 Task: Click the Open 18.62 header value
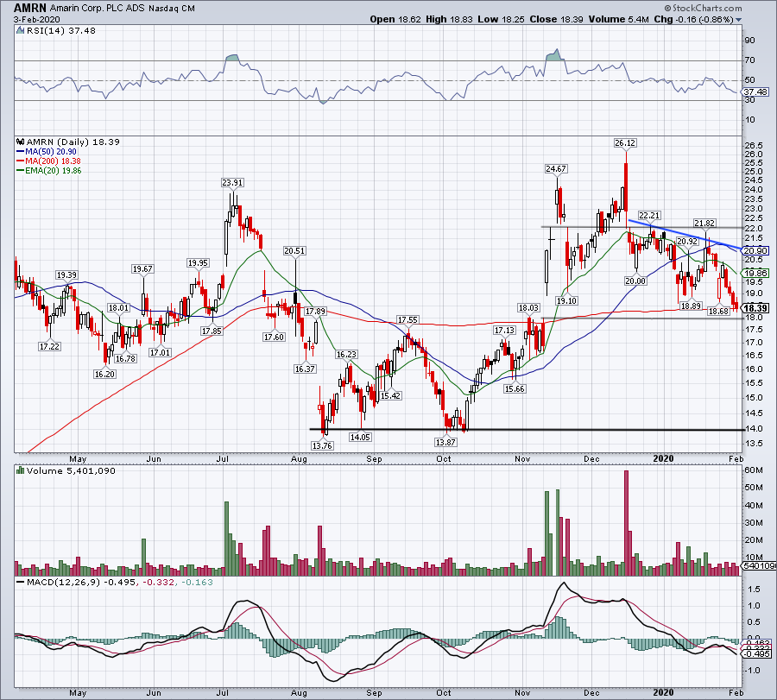395,19
